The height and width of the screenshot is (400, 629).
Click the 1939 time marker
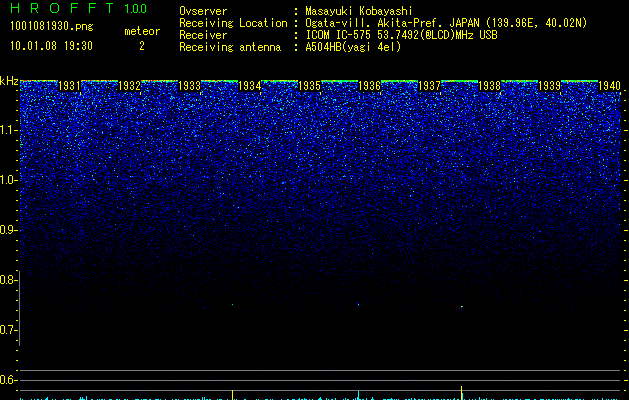point(549,86)
